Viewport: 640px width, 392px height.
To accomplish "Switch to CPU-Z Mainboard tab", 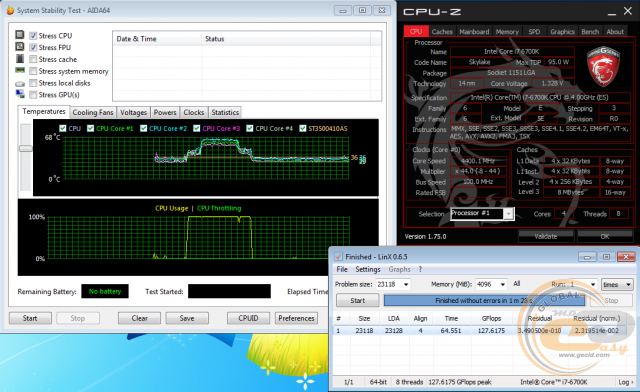I will [x=474, y=31].
